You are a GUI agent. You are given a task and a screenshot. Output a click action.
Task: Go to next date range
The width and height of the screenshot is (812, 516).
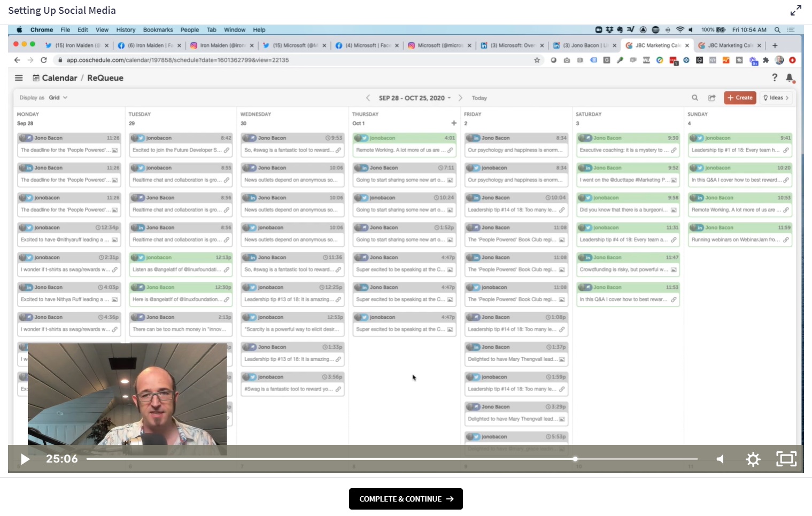click(x=460, y=98)
